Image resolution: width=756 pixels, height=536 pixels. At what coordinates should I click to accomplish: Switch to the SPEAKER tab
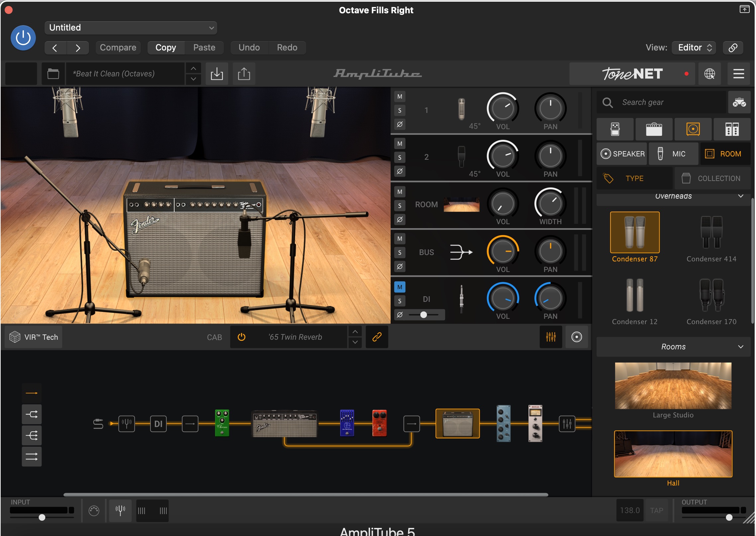click(622, 154)
